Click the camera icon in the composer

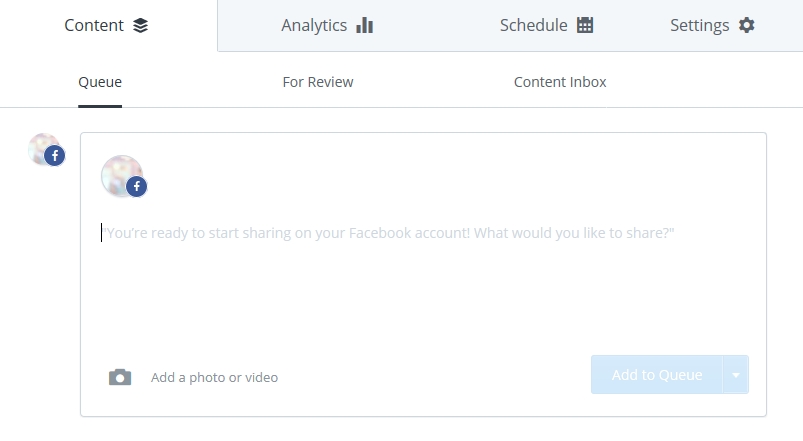(120, 377)
